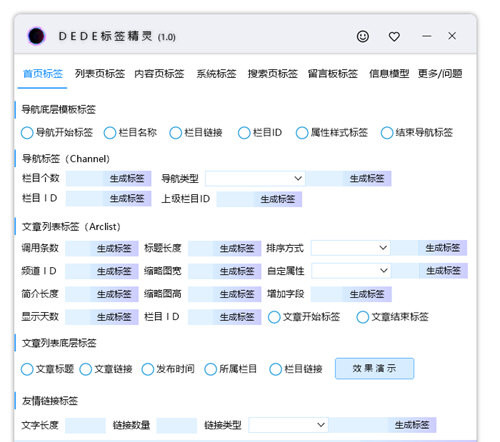This screenshot has width=500, height=442.
Task: Click the 文字长度 input field
Action: click(x=85, y=425)
